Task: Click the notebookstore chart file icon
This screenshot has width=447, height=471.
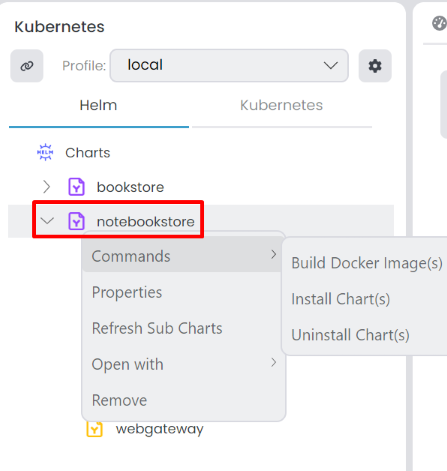Action: pos(77,221)
